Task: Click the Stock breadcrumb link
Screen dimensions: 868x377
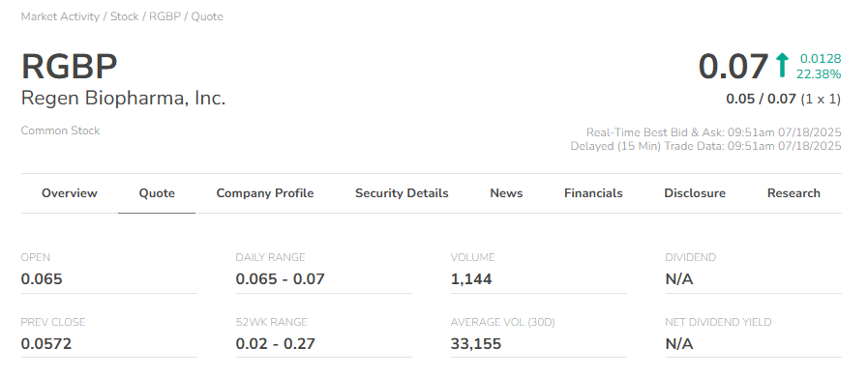Action: pos(125,16)
